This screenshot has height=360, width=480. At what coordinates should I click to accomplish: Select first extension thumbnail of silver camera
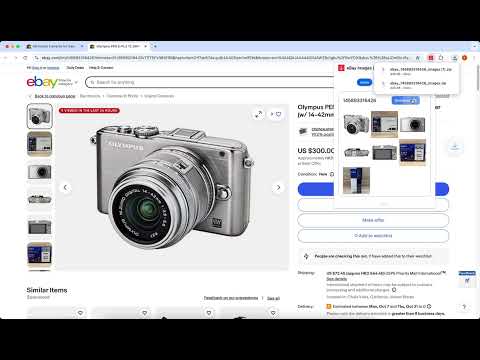point(356,124)
